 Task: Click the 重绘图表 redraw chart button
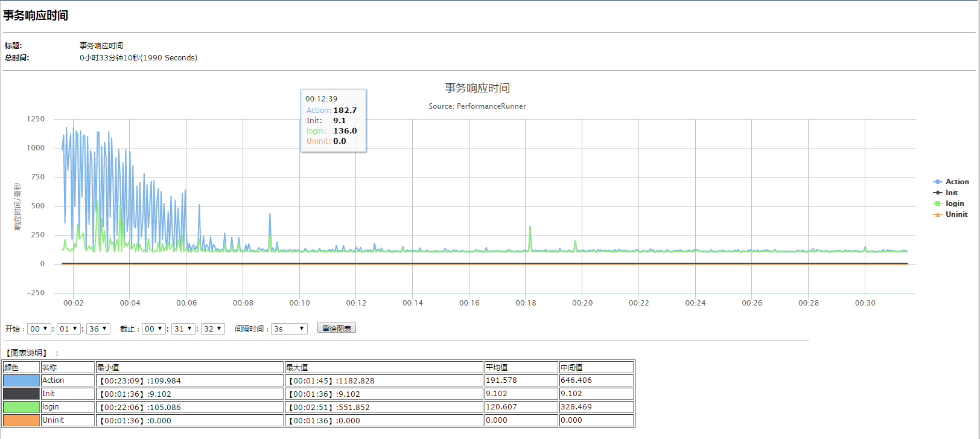tap(337, 328)
